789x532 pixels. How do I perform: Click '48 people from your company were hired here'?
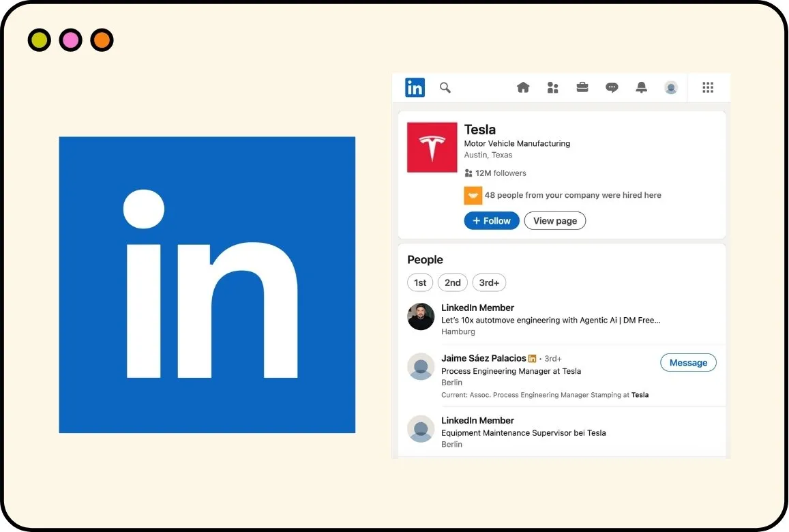(573, 195)
